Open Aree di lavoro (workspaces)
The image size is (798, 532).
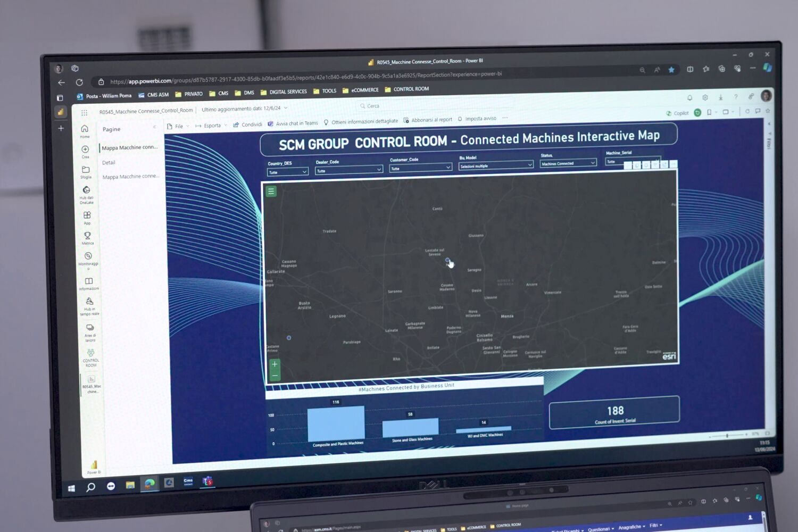pos(90,332)
